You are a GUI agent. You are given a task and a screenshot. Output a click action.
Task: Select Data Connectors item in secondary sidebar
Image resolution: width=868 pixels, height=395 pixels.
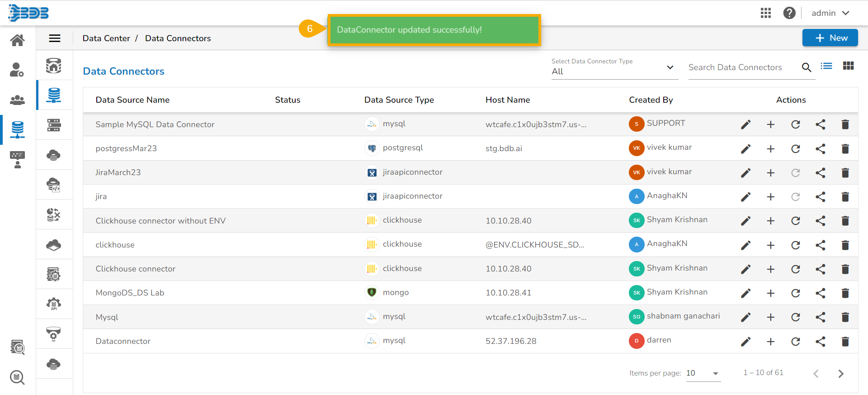[x=54, y=95]
